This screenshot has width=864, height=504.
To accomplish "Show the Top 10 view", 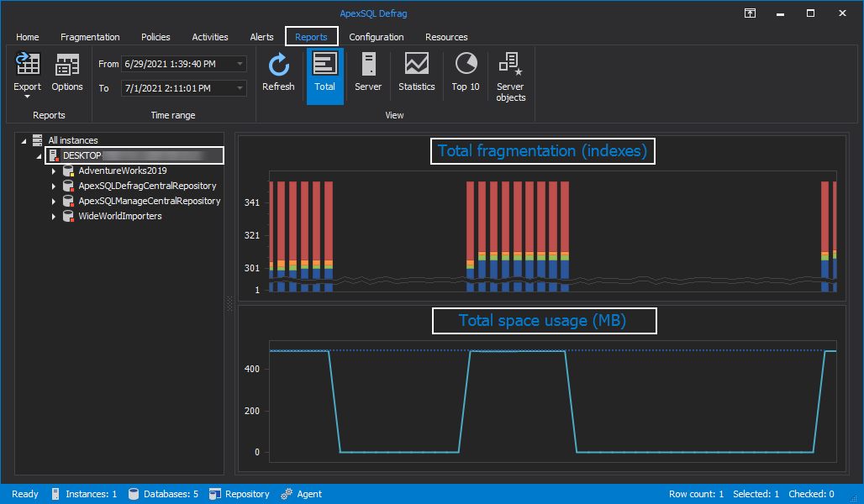I will 466,72.
